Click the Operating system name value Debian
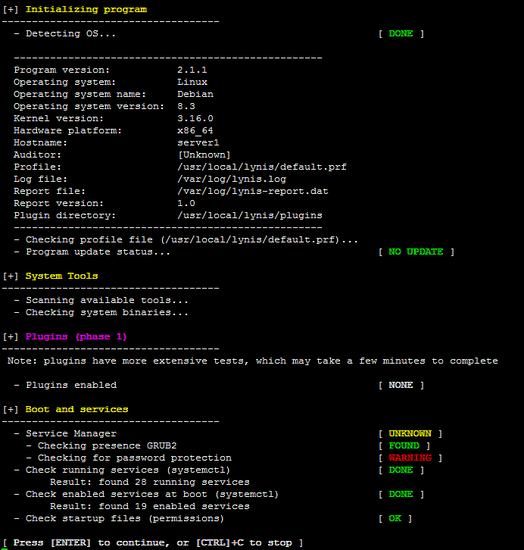Image resolution: width=524 pixels, height=550 pixels. tap(195, 94)
